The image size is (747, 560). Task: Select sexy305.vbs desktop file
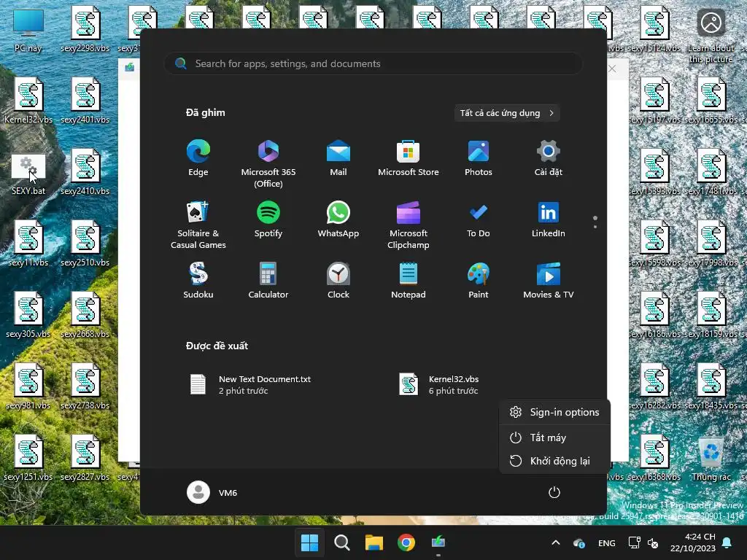[x=28, y=315]
